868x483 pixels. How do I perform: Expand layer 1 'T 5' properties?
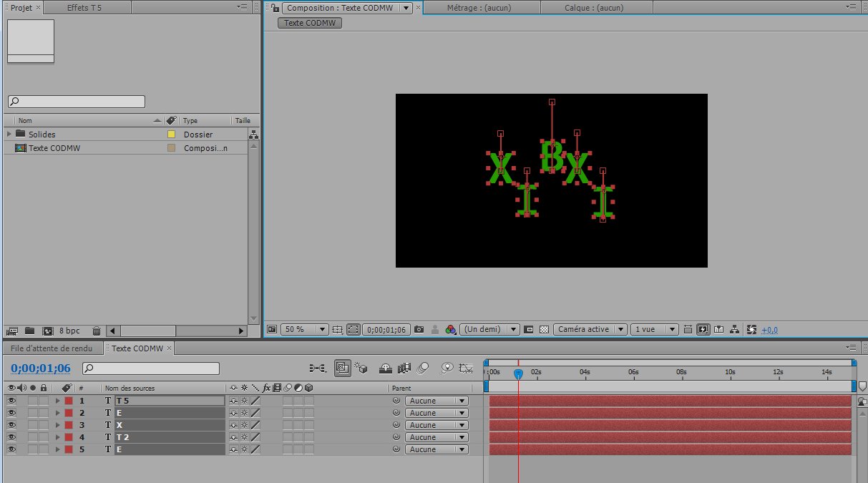(x=57, y=401)
